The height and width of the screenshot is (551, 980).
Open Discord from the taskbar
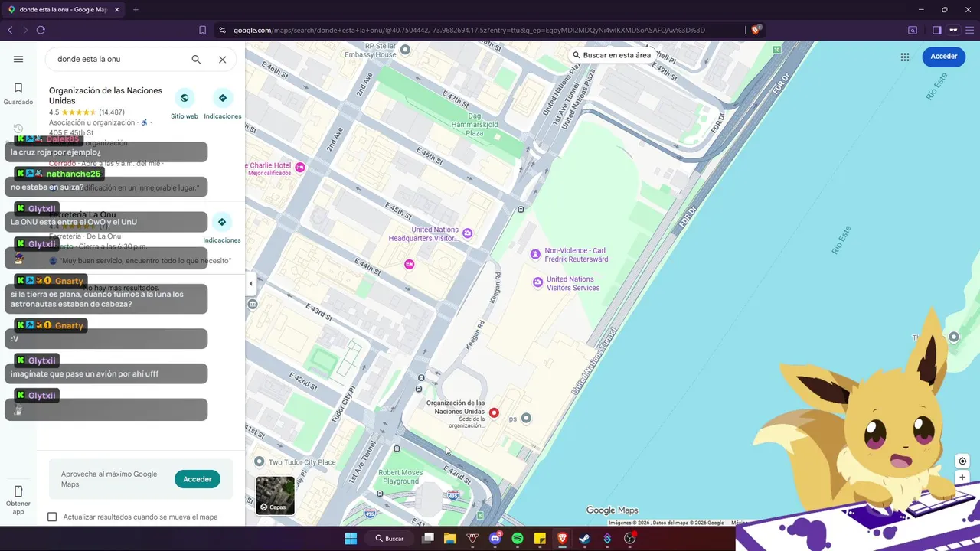coord(495,538)
